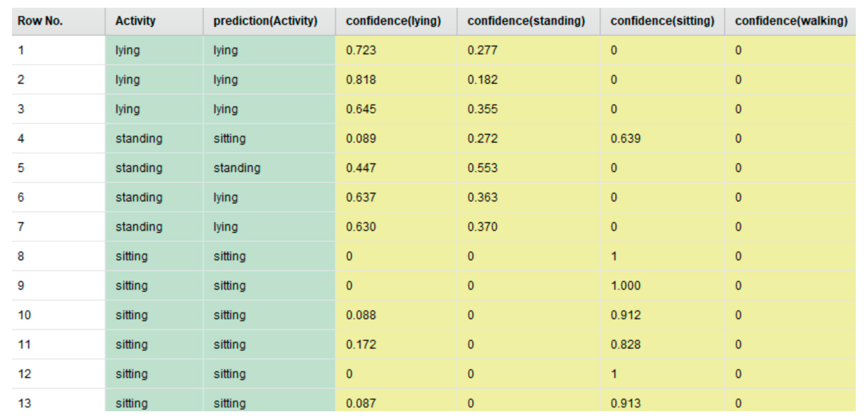
Task: Click the 0.637 lying confidence in row 6
Action: (361, 197)
